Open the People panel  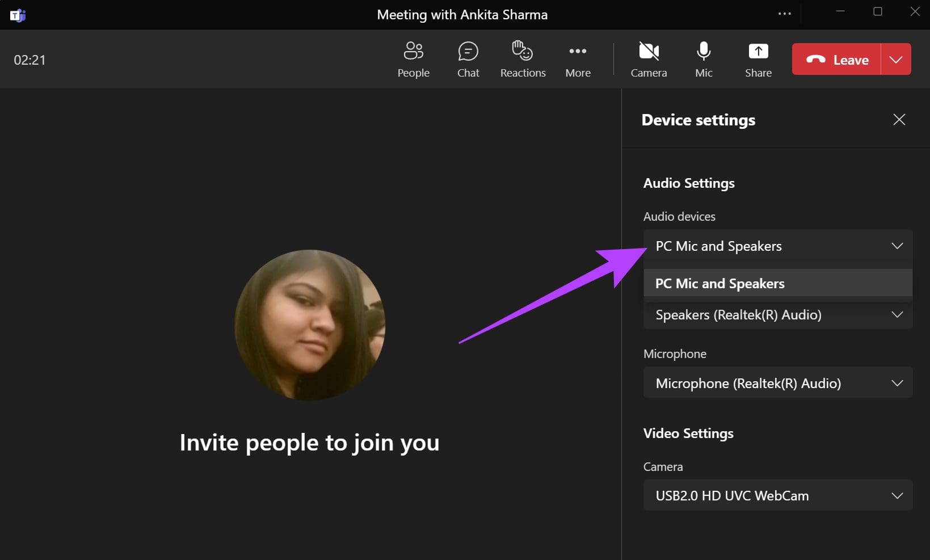click(x=413, y=60)
